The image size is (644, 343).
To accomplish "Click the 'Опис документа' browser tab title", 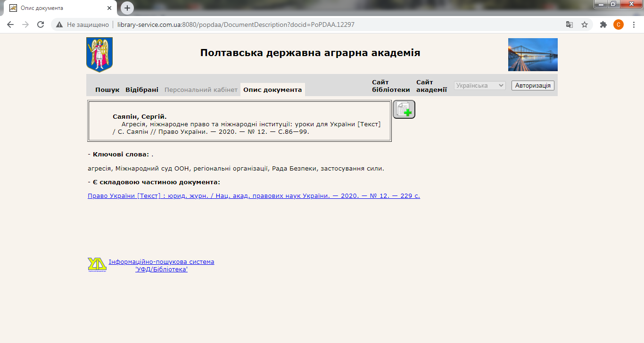I will (42, 8).
